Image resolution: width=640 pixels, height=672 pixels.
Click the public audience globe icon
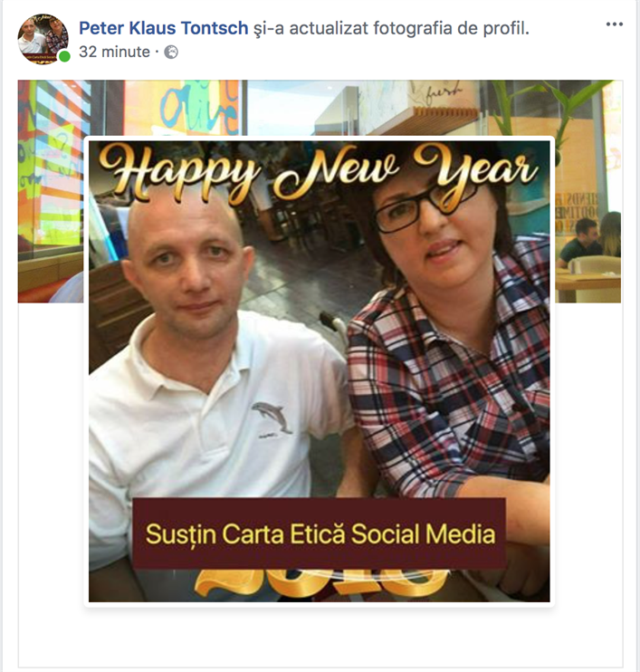[171, 53]
